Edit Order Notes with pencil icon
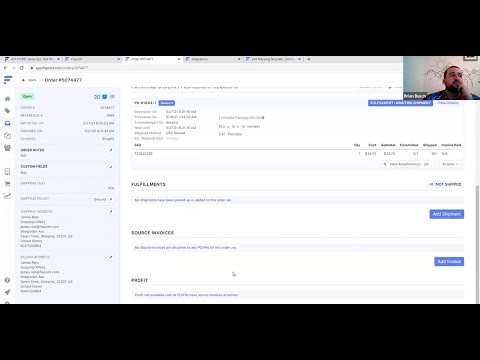Viewport: 480px width, 360px height. click(111, 150)
